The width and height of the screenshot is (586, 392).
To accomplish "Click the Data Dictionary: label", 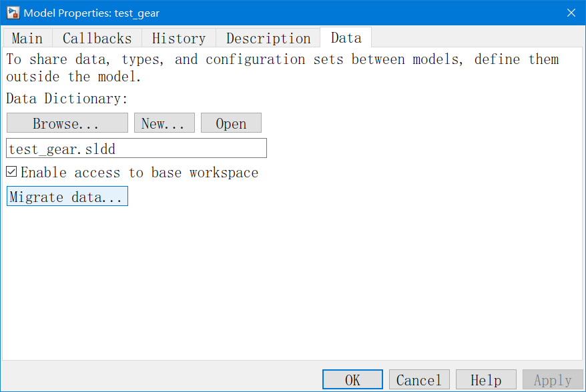I will (67, 99).
